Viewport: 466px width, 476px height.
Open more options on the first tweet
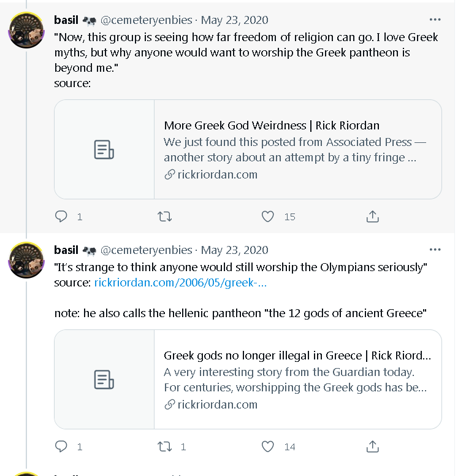(435, 20)
